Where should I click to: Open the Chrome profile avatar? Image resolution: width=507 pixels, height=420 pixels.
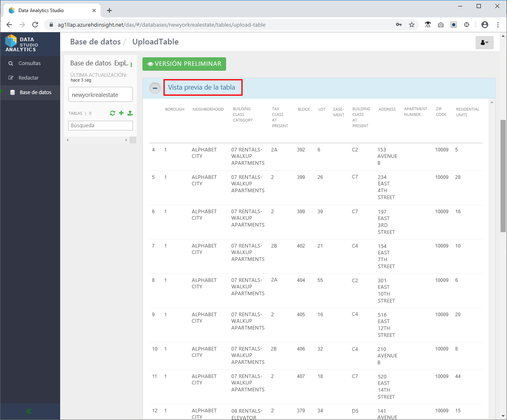[485, 25]
